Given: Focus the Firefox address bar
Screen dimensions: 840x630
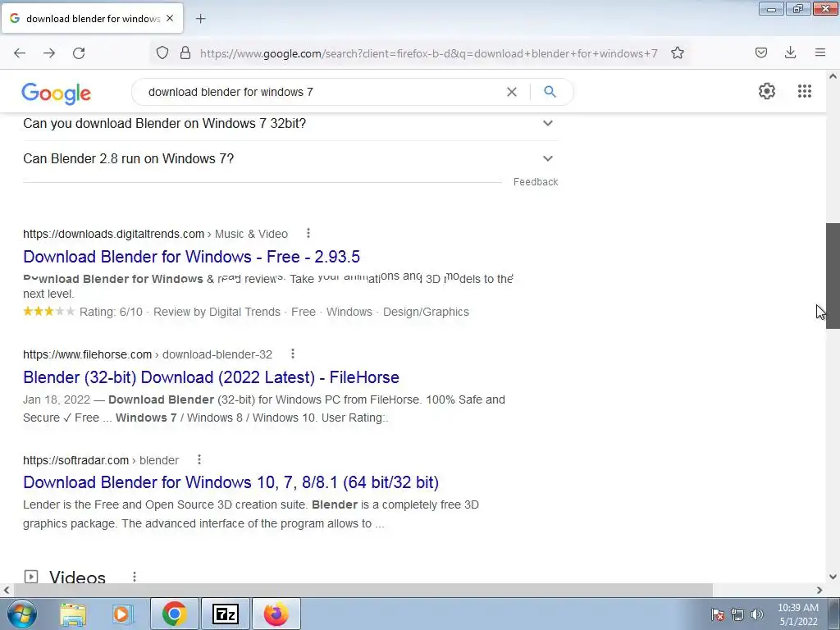Looking at the screenshot, I should click(428, 53).
